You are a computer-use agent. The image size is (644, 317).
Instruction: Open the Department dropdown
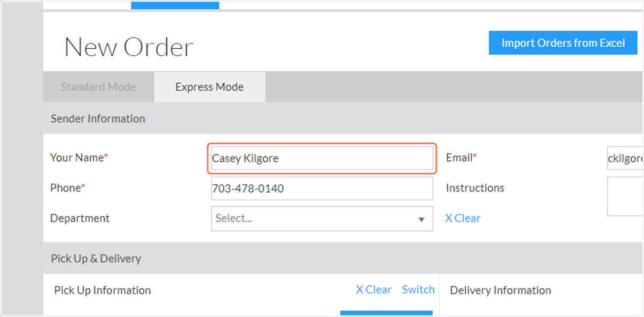(322, 219)
